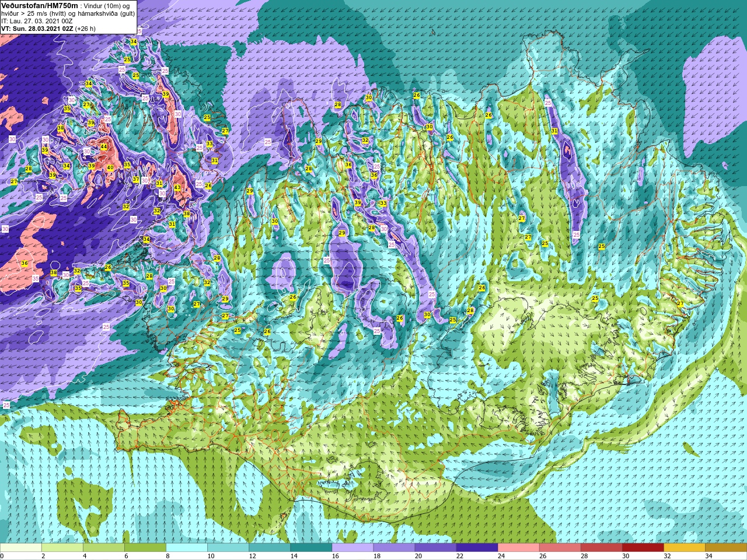Click the legend scale number '8'
The image size is (747, 560).
[167, 556]
